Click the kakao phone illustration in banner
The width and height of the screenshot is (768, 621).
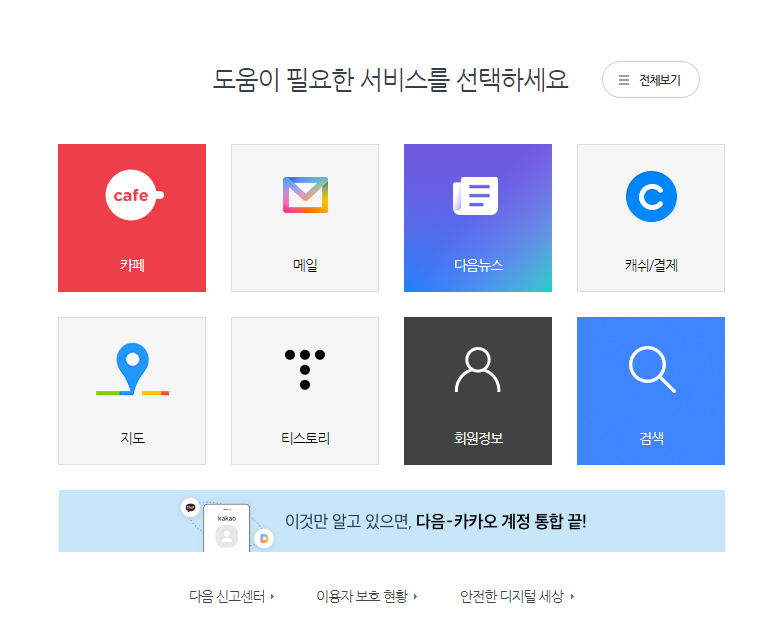(227, 525)
